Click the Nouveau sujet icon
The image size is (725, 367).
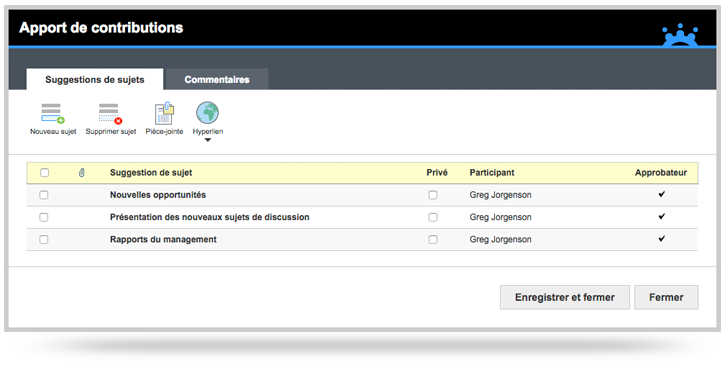[53, 114]
